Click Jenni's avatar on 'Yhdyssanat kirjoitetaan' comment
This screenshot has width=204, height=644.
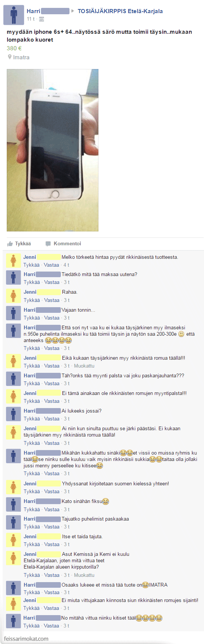pos(14,487)
